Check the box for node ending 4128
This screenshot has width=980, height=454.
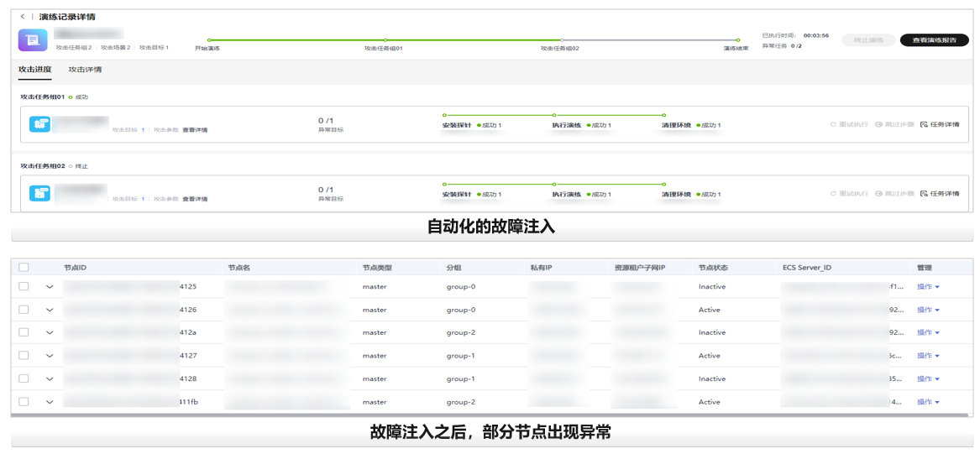[24, 378]
